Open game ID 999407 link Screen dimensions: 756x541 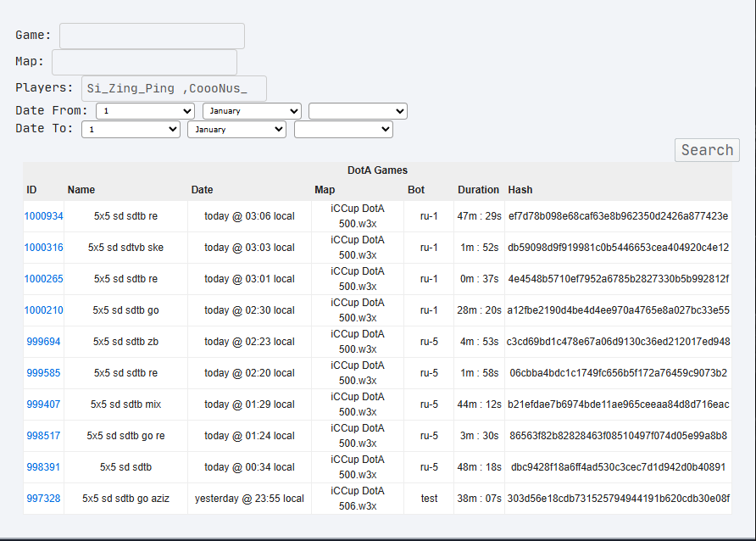coord(43,404)
